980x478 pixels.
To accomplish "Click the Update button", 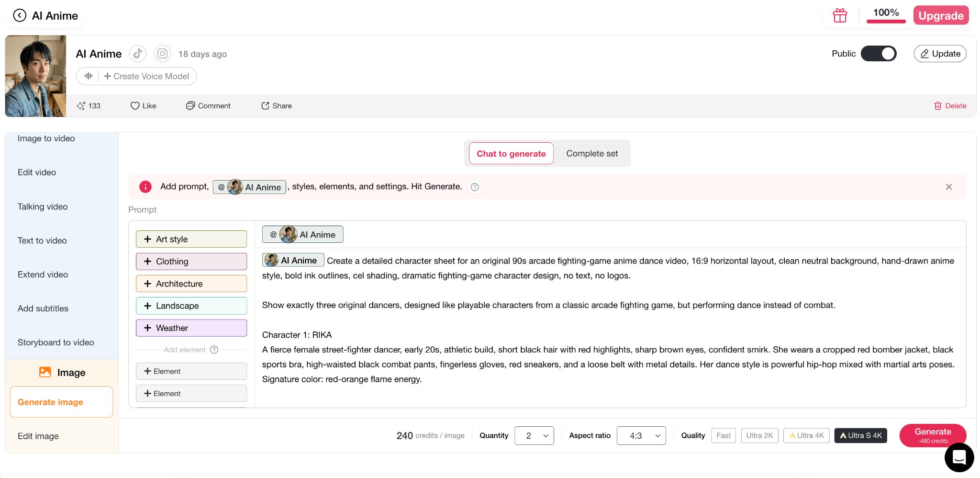I will (x=940, y=54).
